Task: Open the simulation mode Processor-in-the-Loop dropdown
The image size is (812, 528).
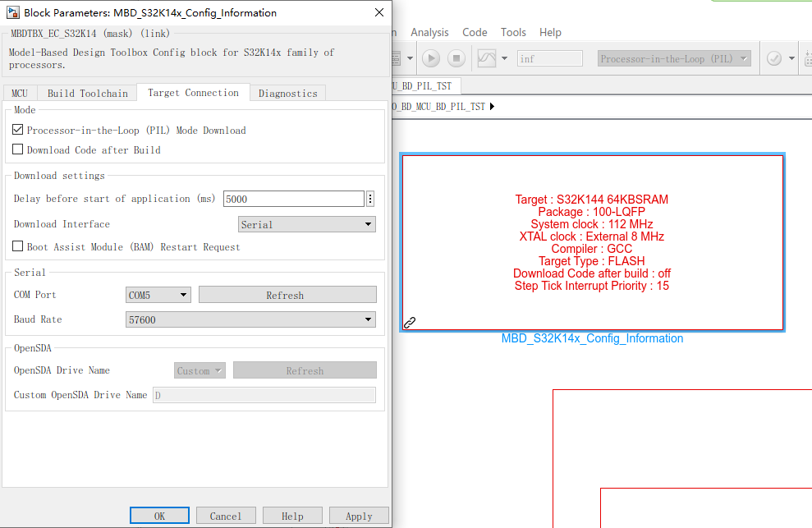Action: (x=674, y=58)
